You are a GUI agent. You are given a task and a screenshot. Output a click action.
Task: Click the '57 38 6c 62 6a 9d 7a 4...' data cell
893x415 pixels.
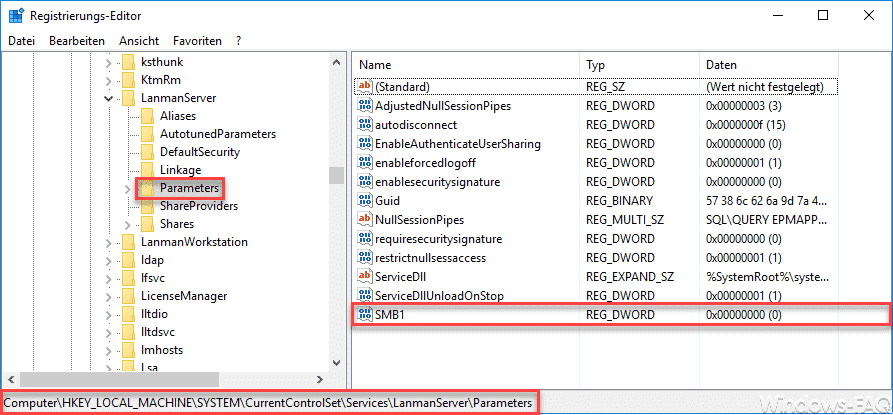(767, 201)
